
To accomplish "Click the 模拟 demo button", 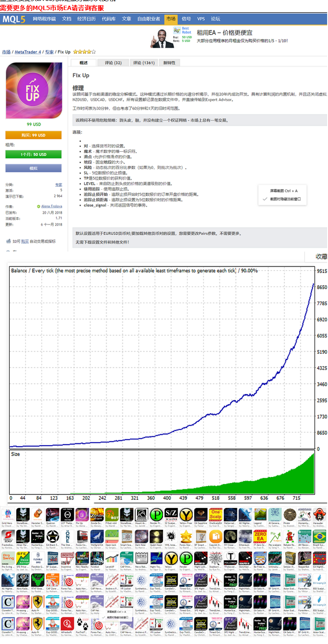I will pos(33,168).
